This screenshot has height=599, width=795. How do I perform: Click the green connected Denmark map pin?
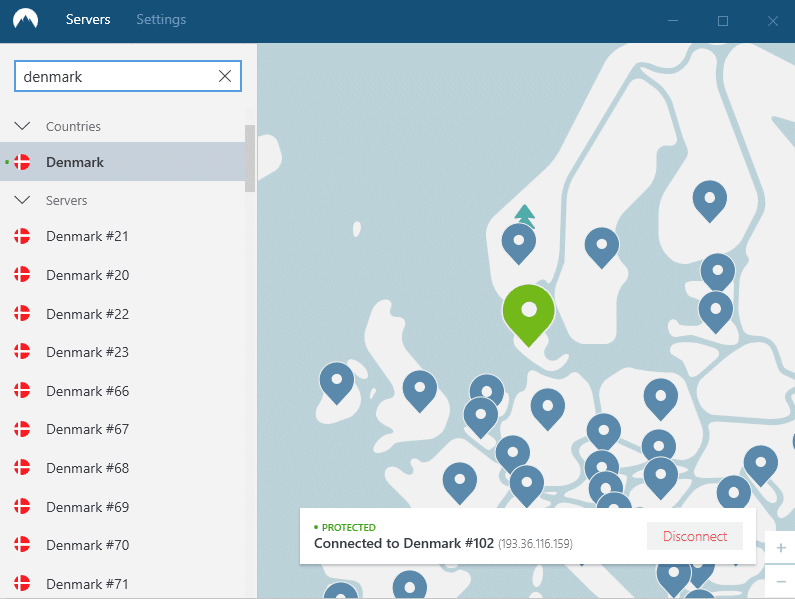pyautogui.click(x=528, y=314)
